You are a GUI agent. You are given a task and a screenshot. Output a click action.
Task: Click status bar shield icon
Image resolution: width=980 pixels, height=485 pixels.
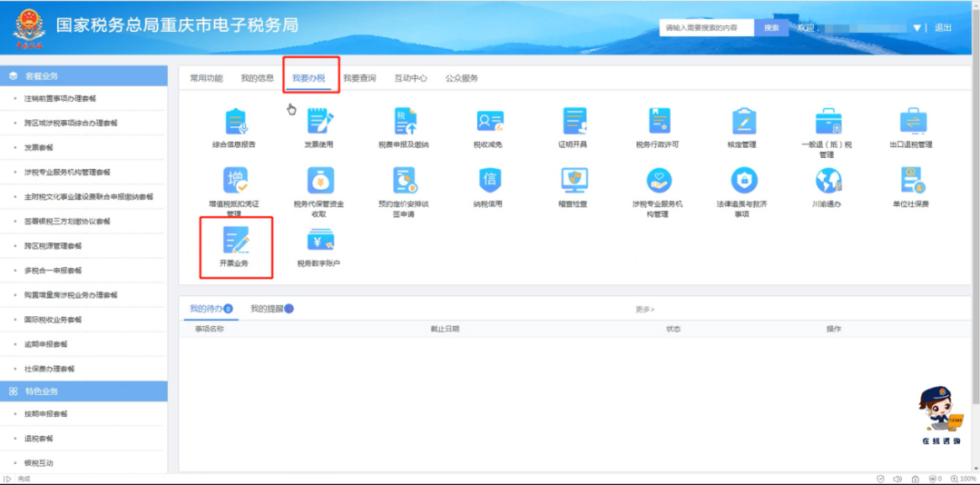tap(880, 479)
